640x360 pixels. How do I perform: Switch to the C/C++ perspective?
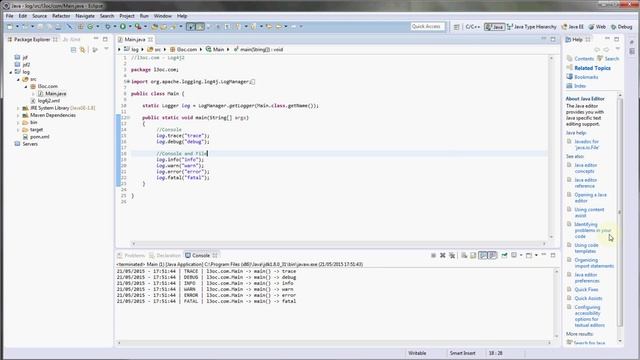click(473, 27)
